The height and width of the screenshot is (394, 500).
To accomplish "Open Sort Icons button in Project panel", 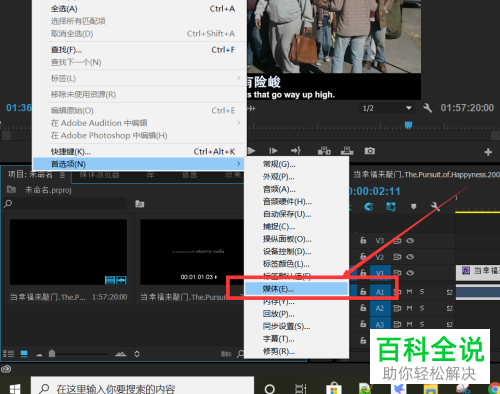I will pos(137,354).
